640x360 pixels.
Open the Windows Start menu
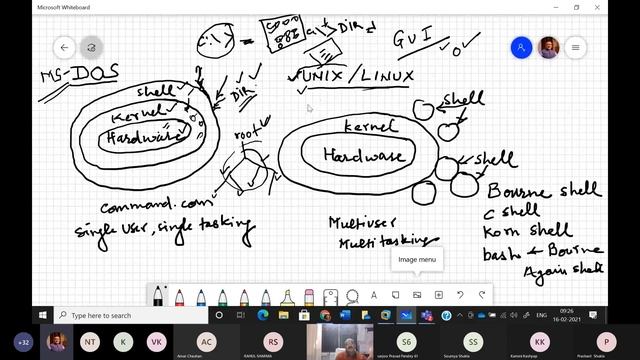[x=43, y=315]
